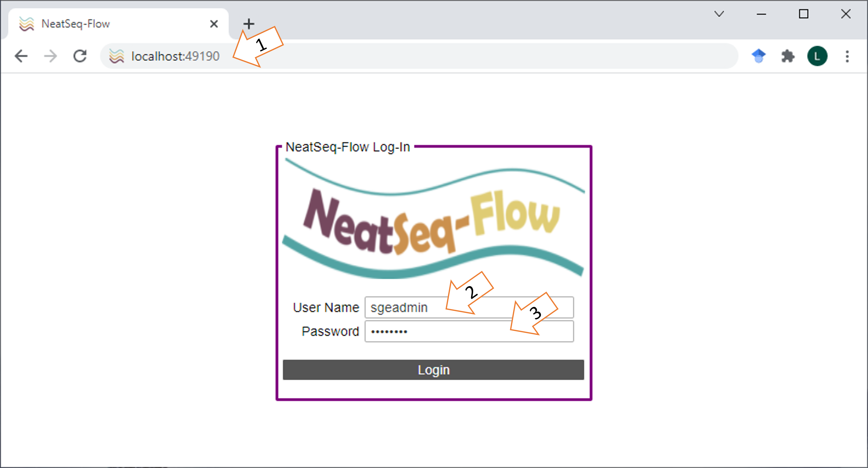Reload the localhost page

tap(80, 56)
